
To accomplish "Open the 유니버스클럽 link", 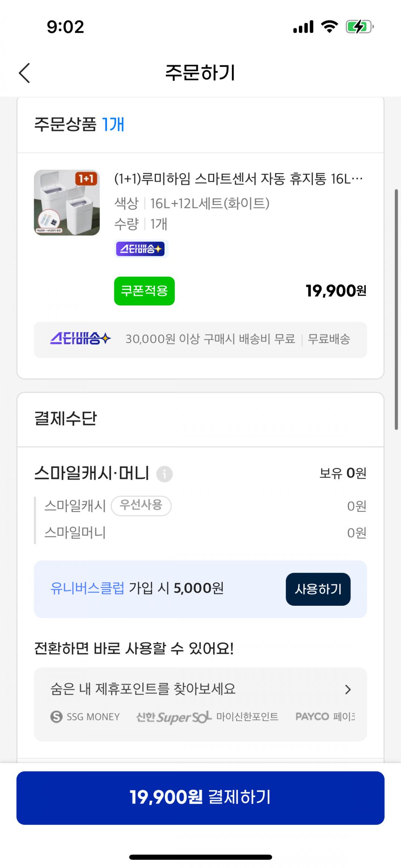I will [87, 588].
